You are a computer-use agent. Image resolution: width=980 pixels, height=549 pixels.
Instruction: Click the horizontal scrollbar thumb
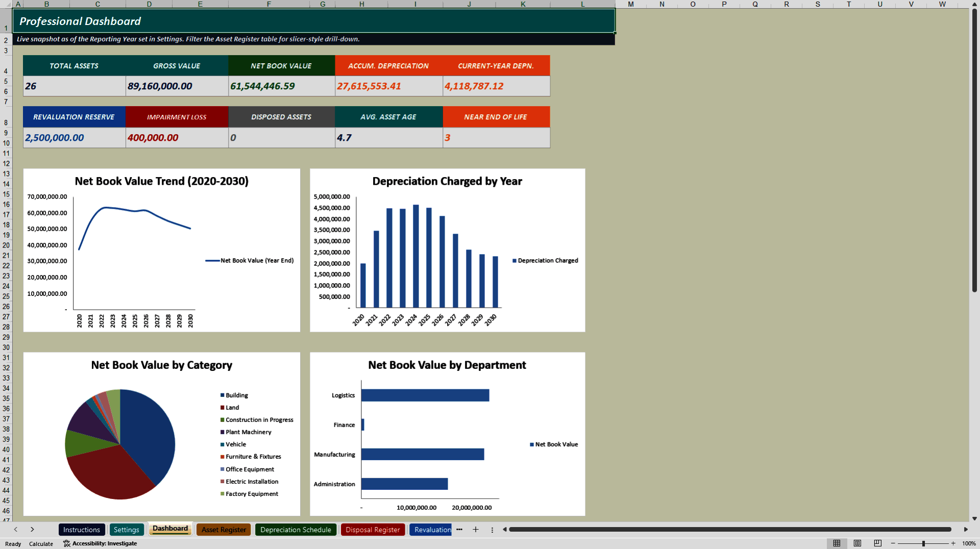tap(730, 530)
